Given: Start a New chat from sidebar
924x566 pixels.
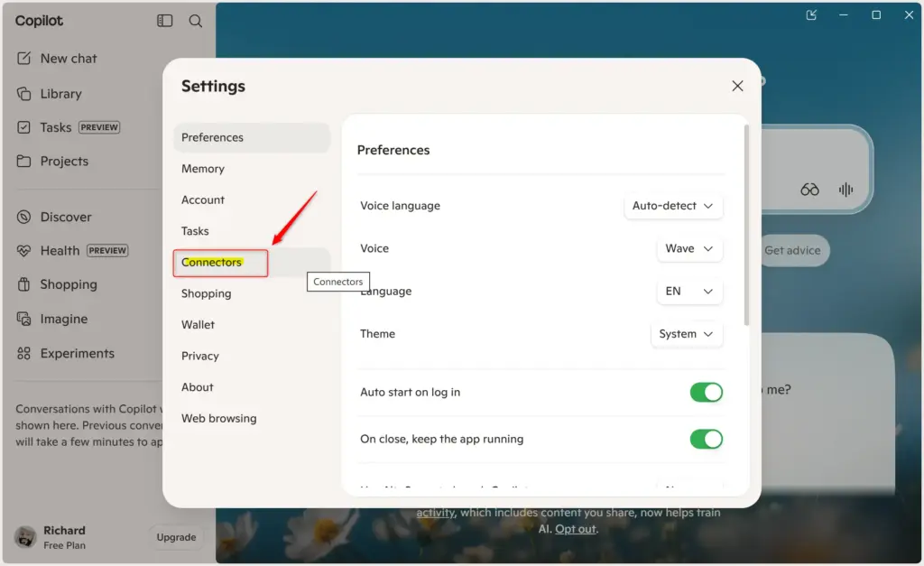Looking at the screenshot, I should [x=69, y=59].
